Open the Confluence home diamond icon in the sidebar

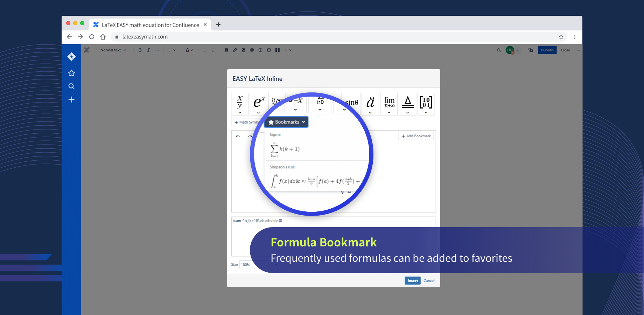[71, 56]
